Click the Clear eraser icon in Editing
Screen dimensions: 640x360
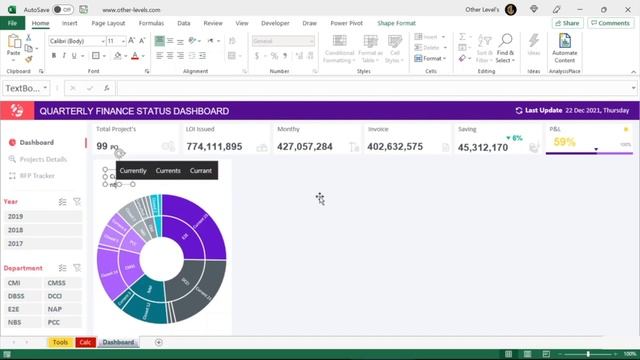(462, 59)
